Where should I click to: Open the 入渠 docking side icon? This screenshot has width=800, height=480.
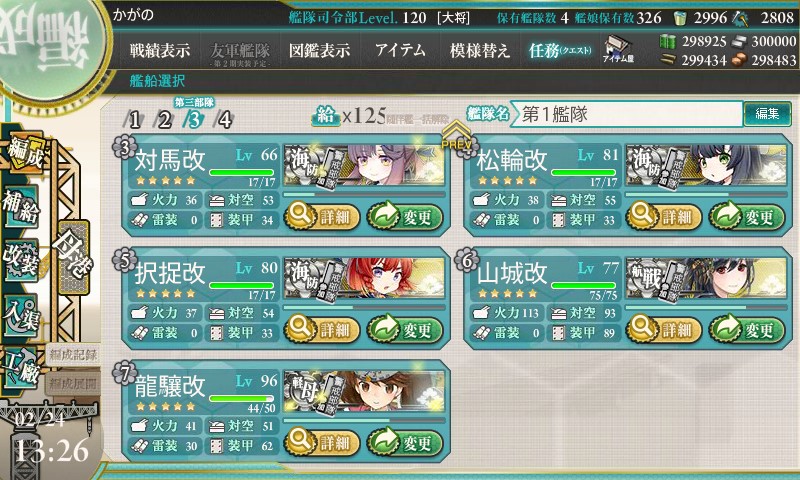coord(20,315)
